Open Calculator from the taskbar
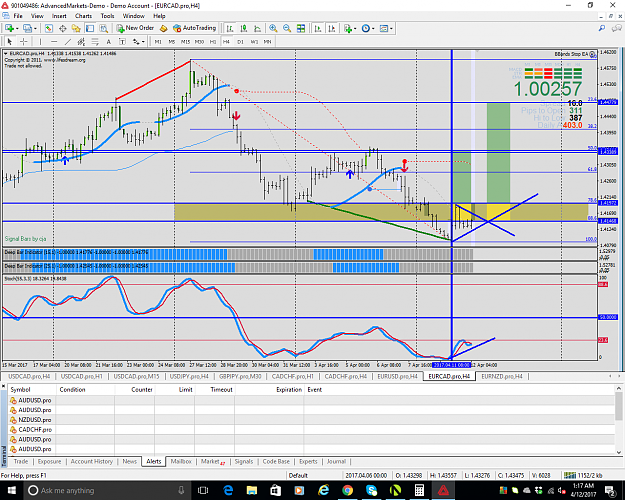The width and height of the screenshot is (625, 500). pyautogui.click(x=419, y=490)
